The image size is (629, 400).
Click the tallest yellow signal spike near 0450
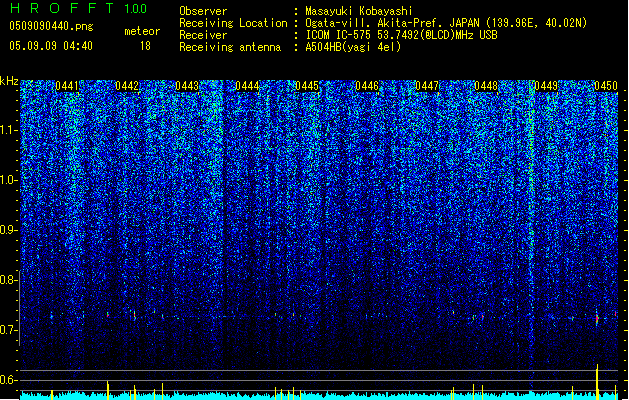point(597,382)
